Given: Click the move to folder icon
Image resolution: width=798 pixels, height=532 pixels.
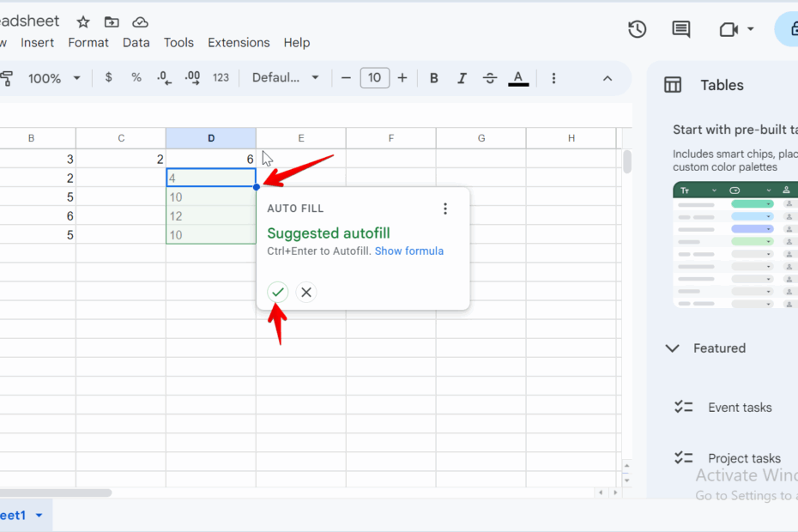Looking at the screenshot, I should pos(112,22).
